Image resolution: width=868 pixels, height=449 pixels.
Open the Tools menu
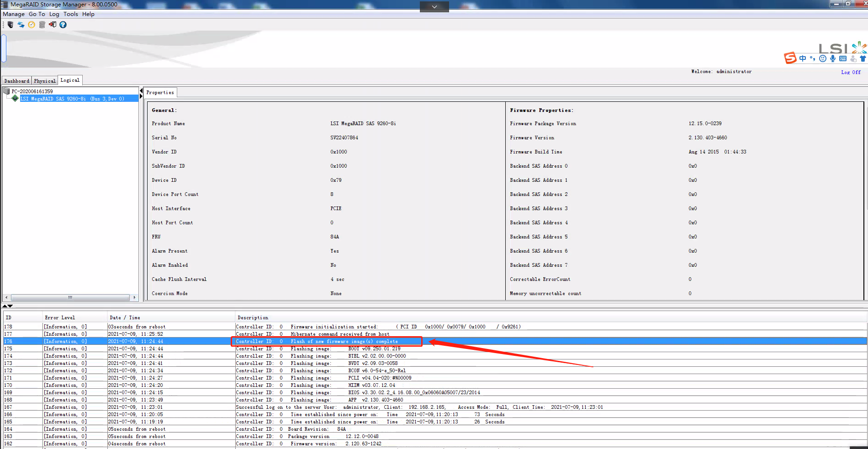71,14
